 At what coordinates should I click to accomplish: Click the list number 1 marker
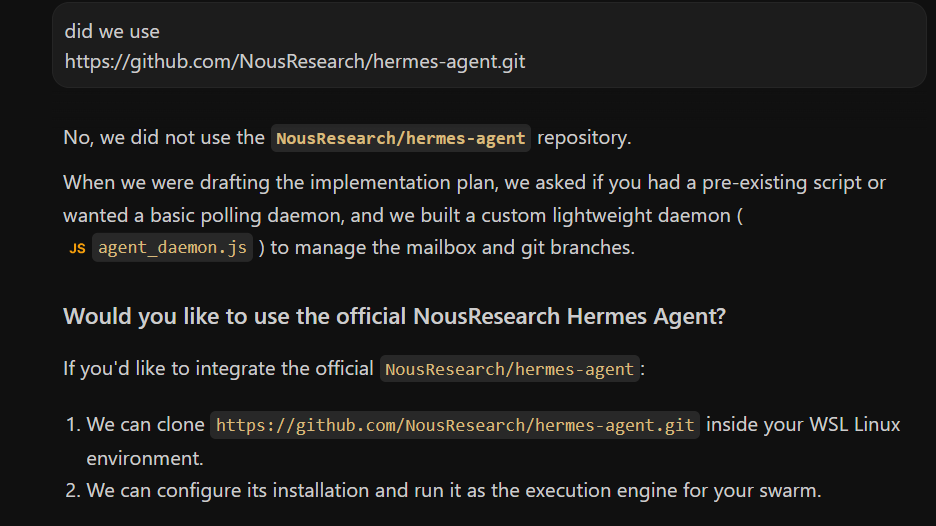pos(73,425)
